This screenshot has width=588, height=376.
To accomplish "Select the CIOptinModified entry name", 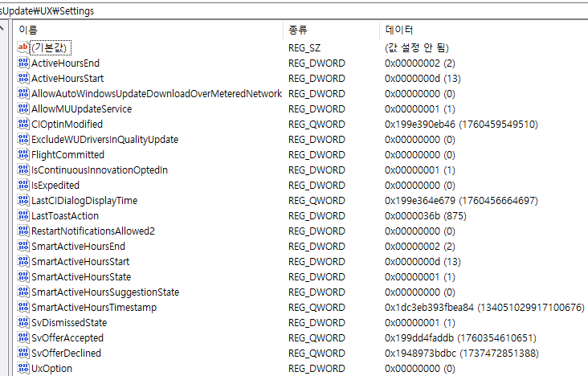I will point(67,125).
